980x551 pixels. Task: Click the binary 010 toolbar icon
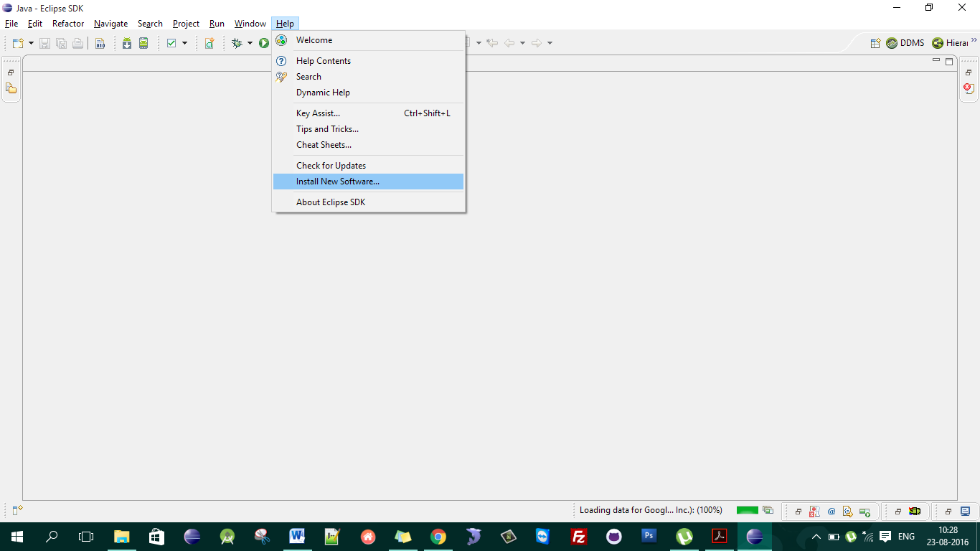tap(100, 43)
